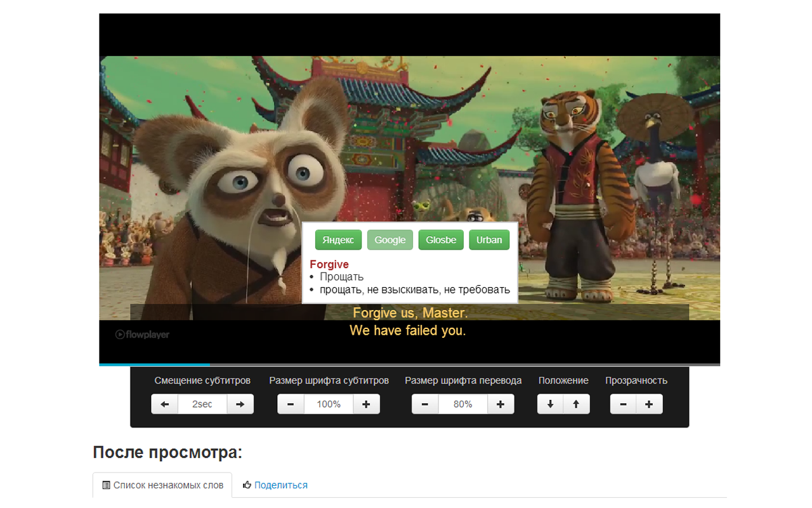The width and height of the screenshot is (812, 508).
Task: Click the Смещение субтитров label
Action: tap(202, 381)
